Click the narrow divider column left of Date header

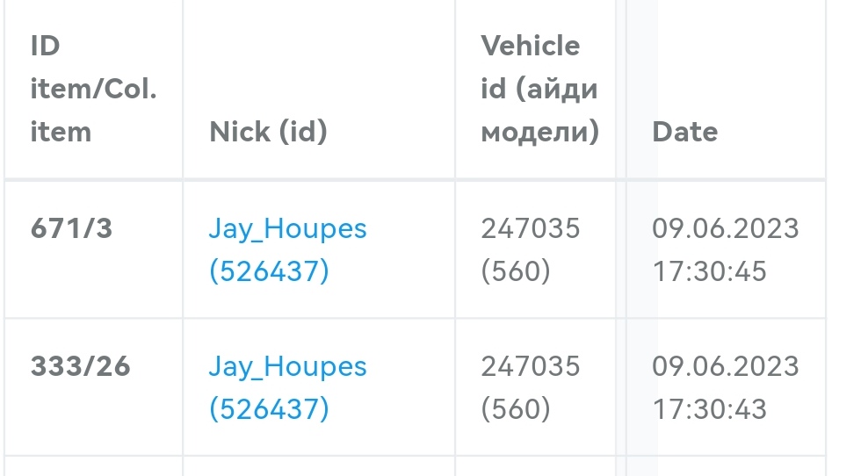[621, 89]
